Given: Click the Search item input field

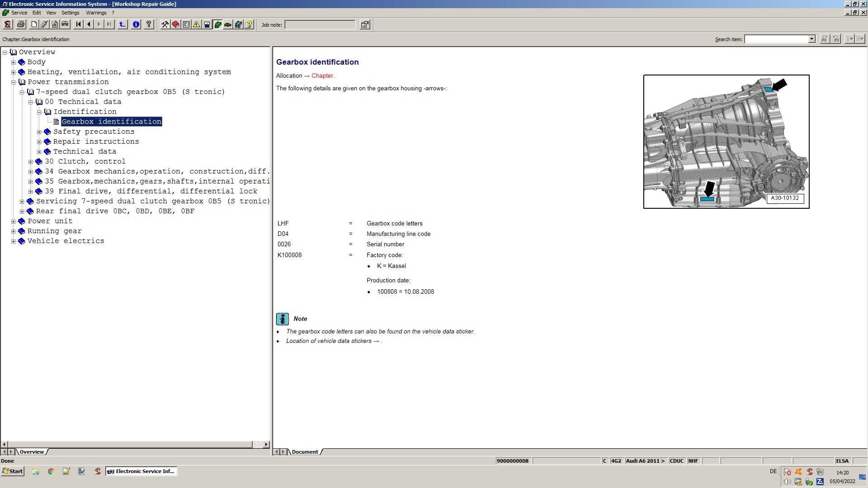Looking at the screenshot, I should coord(780,39).
